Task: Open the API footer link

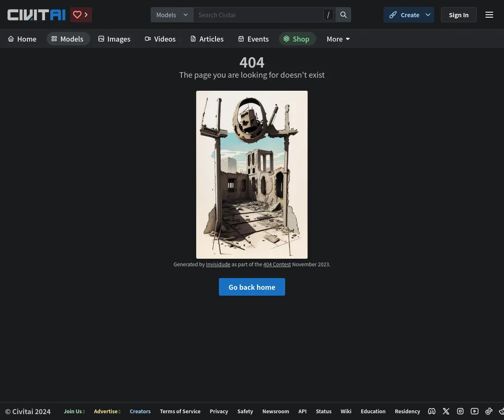Action: [302, 412]
